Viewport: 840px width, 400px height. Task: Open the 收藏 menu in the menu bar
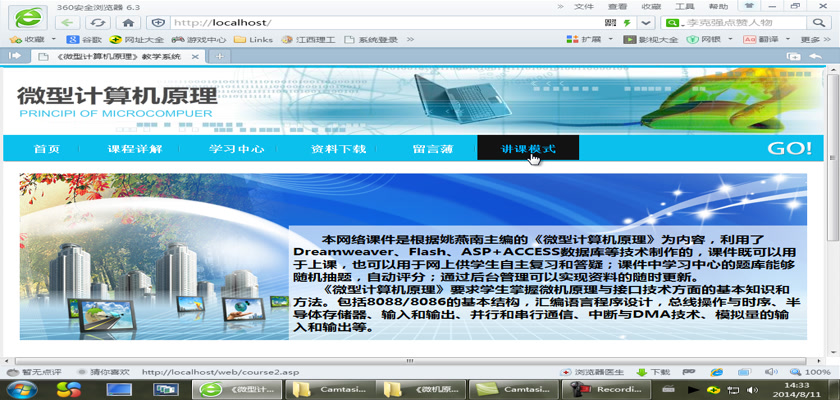click(650, 6)
